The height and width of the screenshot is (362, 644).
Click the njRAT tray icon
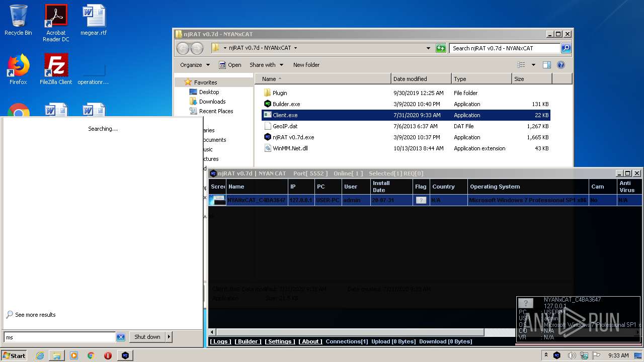(x=557, y=355)
